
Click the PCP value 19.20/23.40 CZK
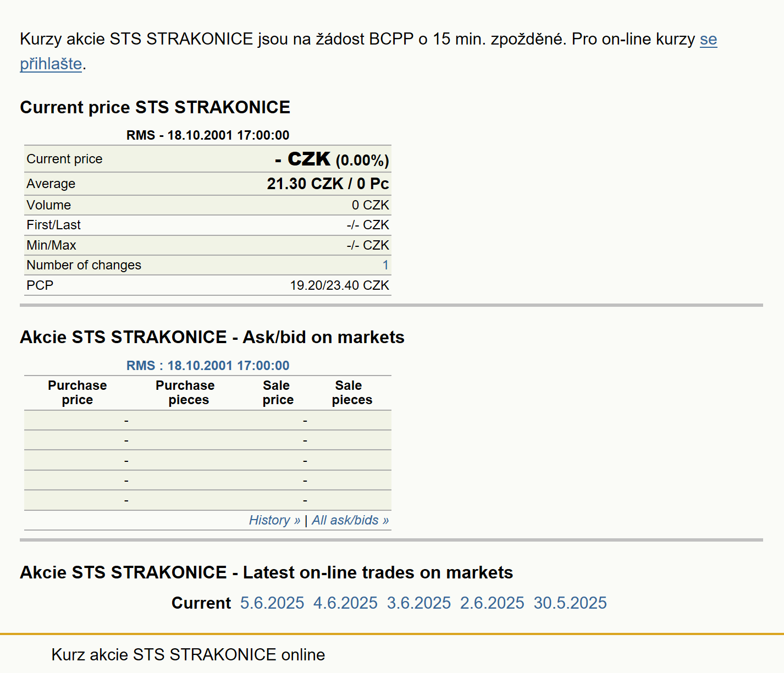(x=339, y=285)
